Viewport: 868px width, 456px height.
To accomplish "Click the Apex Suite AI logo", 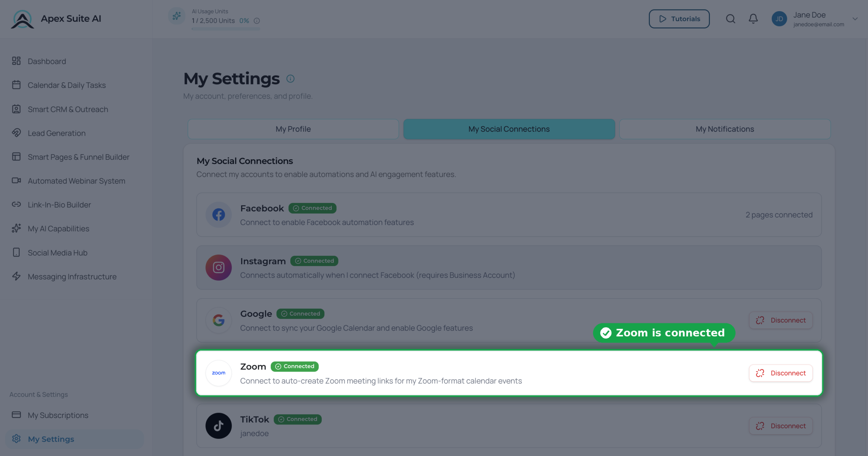I will (x=22, y=19).
